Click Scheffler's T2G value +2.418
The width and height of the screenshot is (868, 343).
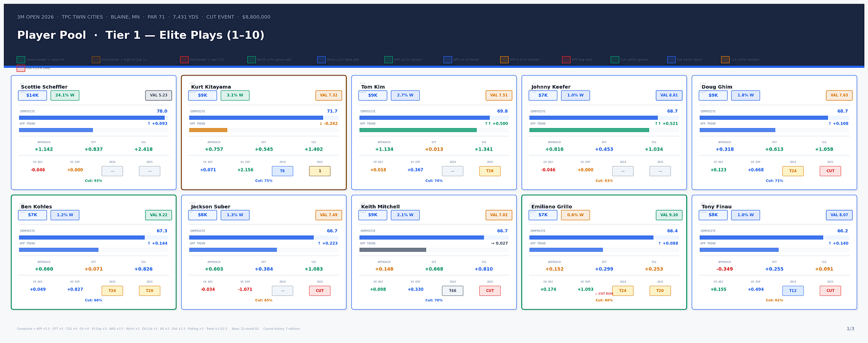pyautogui.click(x=143, y=149)
